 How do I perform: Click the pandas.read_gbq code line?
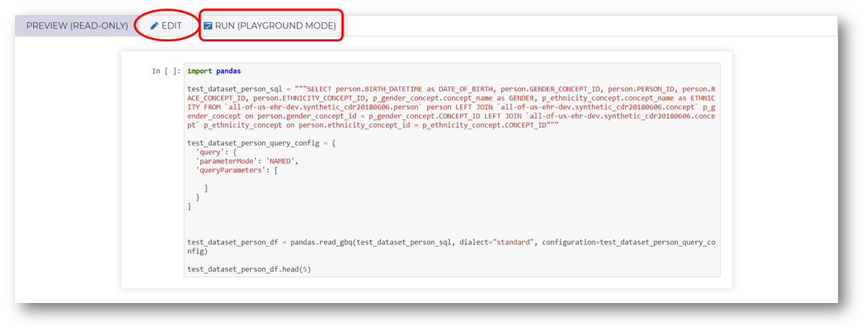[x=452, y=247]
